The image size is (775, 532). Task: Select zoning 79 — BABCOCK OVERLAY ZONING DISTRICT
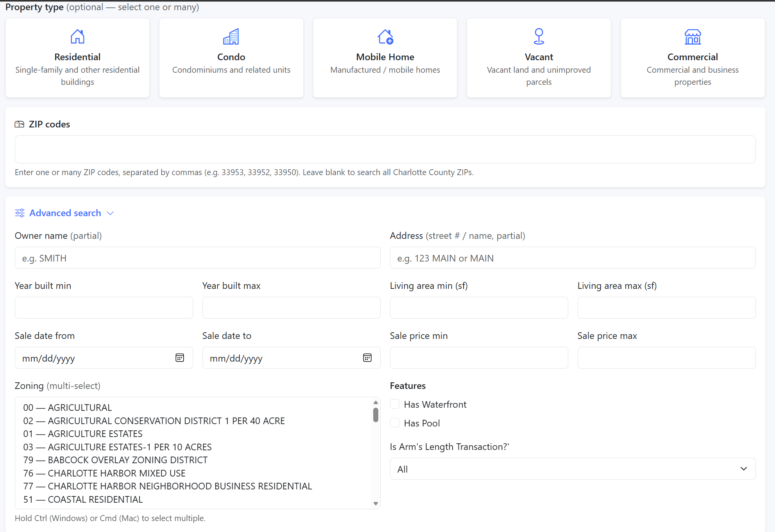[x=193, y=460]
